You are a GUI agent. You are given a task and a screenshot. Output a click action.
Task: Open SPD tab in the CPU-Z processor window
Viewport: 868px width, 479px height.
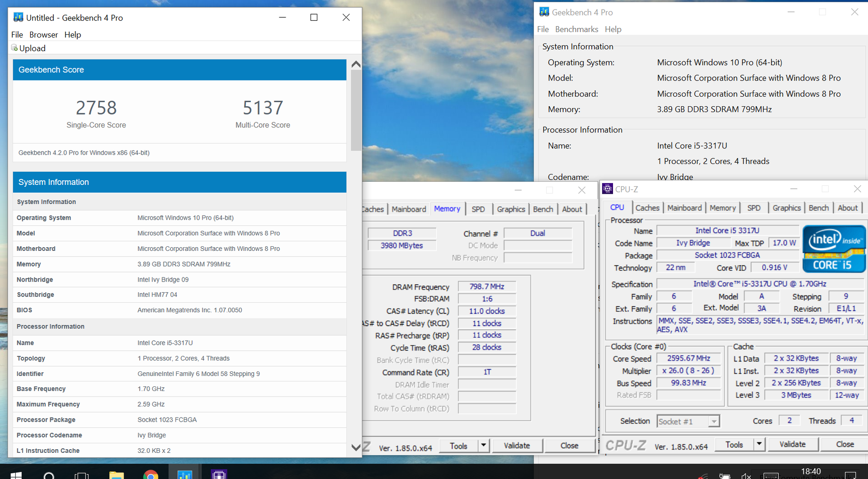click(x=754, y=208)
